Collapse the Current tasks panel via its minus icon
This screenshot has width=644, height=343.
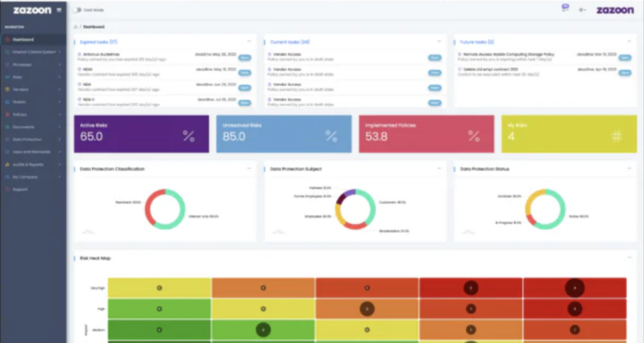tap(439, 41)
